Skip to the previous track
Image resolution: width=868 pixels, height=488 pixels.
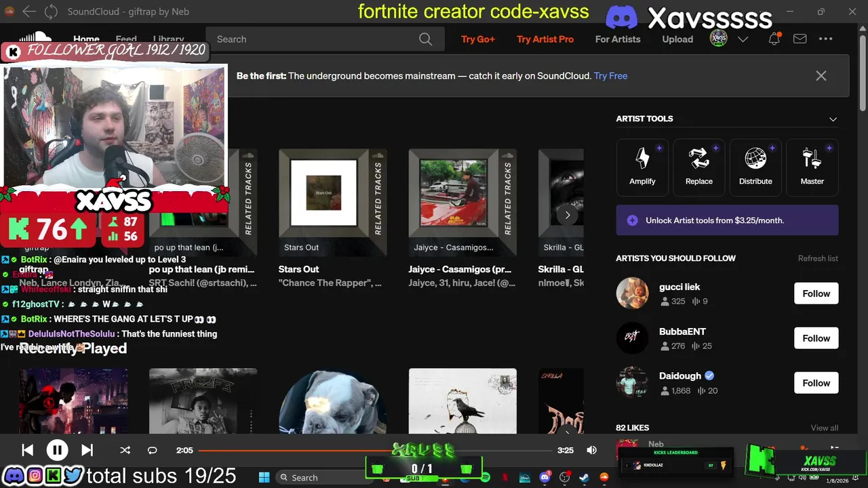(x=27, y=450)
